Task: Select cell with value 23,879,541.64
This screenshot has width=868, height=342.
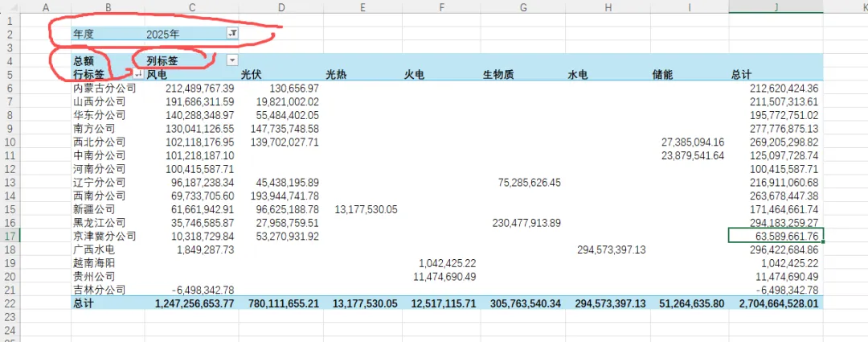Action: click(x=693, y=155)
